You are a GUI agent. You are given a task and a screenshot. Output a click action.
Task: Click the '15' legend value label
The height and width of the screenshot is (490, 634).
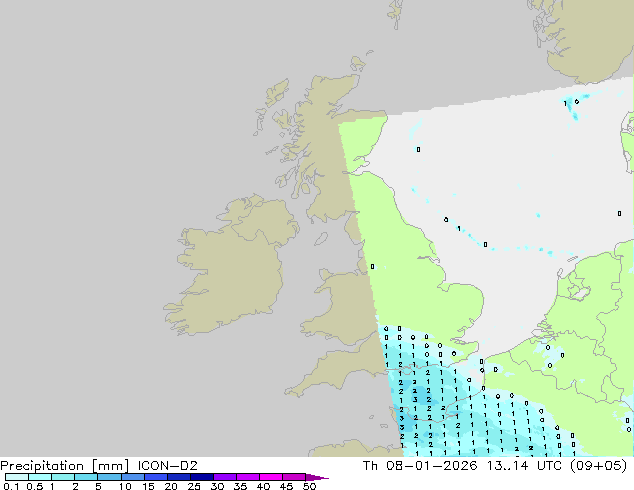click(148, 486)
